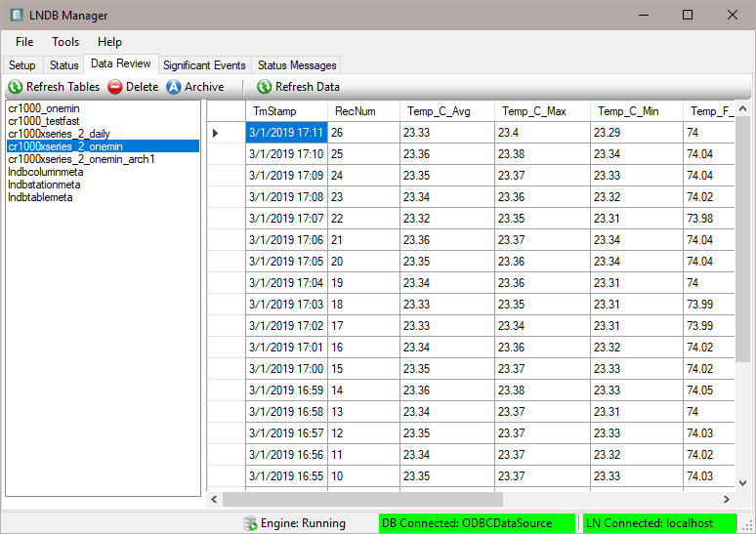This screenshot has height=534, width=756.
Task: Select table cr1000xseries_2_daily
Action: 103,134
